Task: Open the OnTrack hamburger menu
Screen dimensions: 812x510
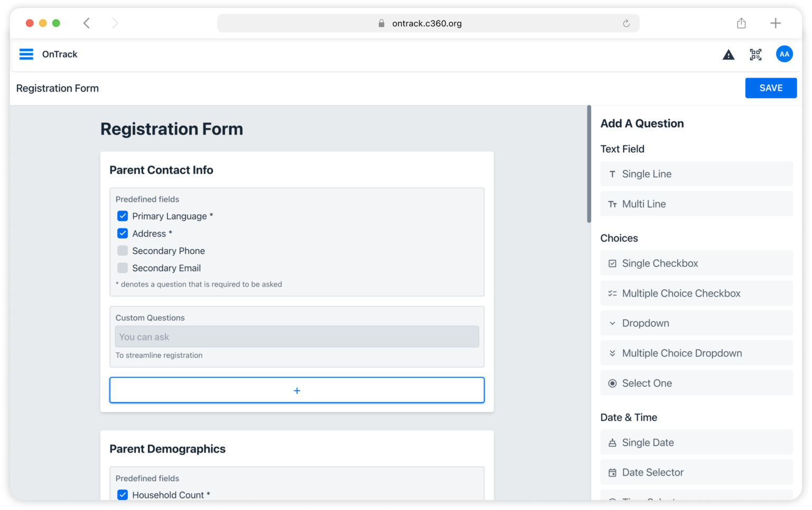Action: [x=26, y=54]
